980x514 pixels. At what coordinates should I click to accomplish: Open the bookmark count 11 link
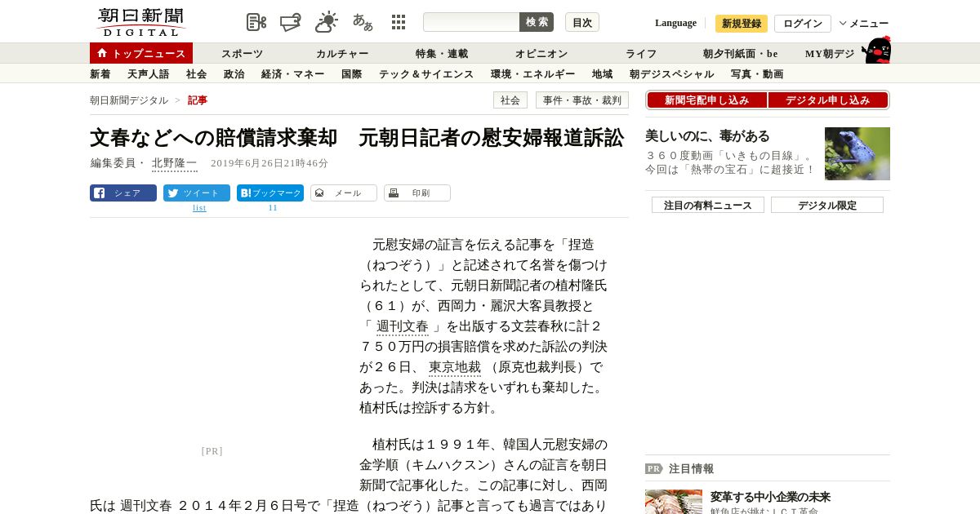tap(273, 208)
